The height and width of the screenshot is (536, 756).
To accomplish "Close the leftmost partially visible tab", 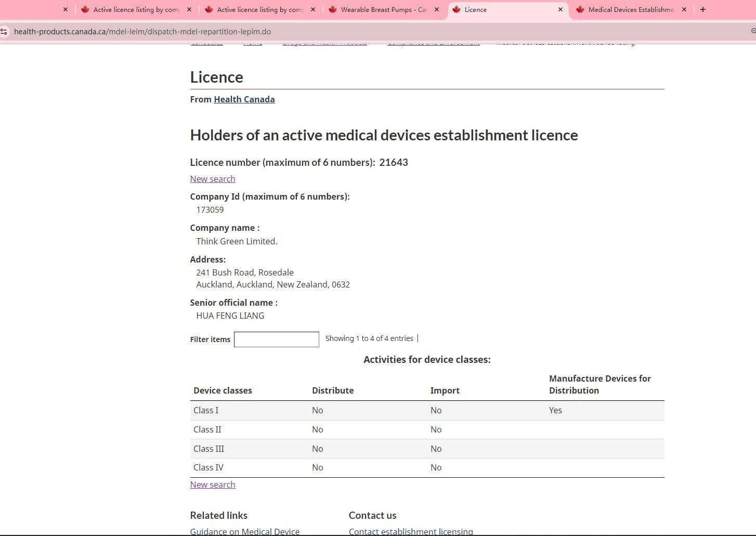I will click(x=65, y=9).
